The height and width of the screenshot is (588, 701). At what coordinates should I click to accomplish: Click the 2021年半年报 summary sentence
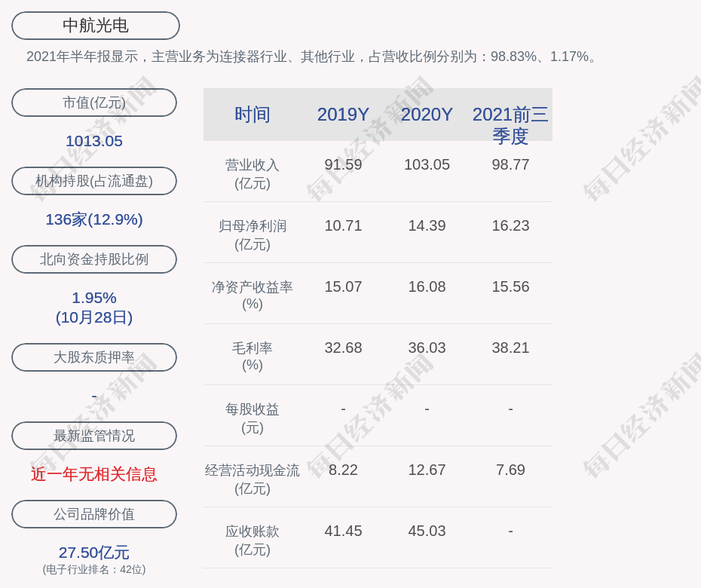click(312, 57)
